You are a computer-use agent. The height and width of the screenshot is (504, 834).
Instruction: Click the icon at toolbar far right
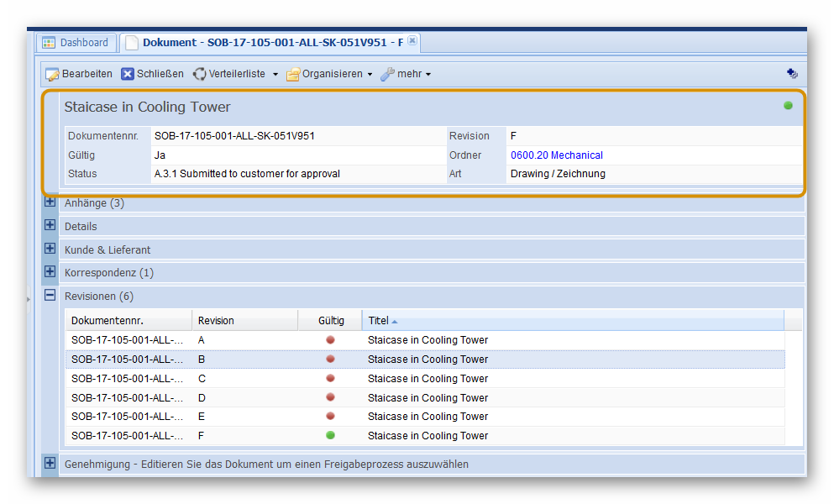(x=791, y=74)
